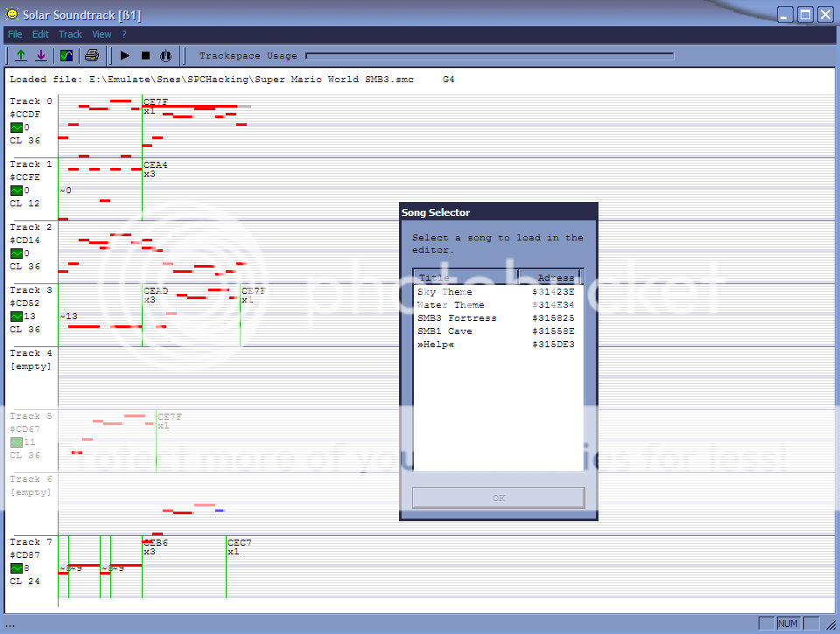Toggle Track 3 green waveform icon
This screenshot has height=634, width=840.
tap(16, 317)
